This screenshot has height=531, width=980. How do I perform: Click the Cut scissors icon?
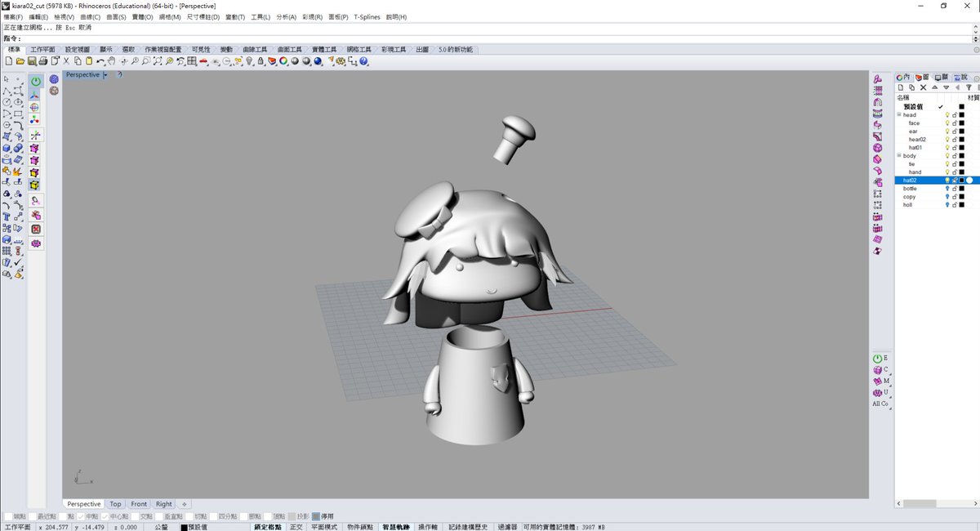pyautogui.click(x=65, y=60)
